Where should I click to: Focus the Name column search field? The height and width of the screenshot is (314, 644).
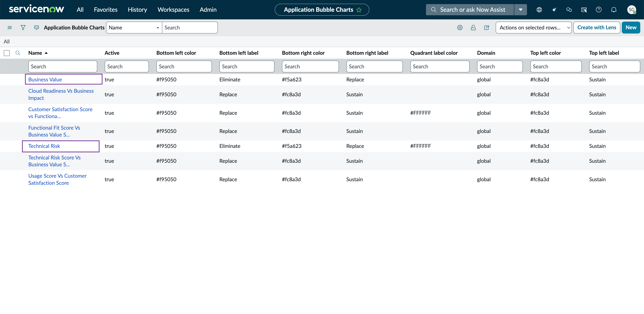[x=63, y=66]
